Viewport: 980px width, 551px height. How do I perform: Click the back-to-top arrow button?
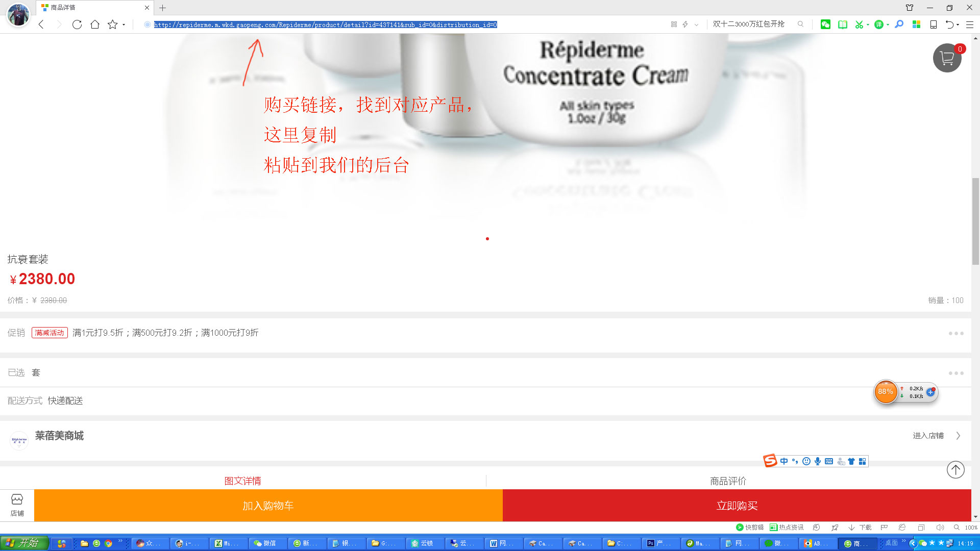(x=955, y=469)
